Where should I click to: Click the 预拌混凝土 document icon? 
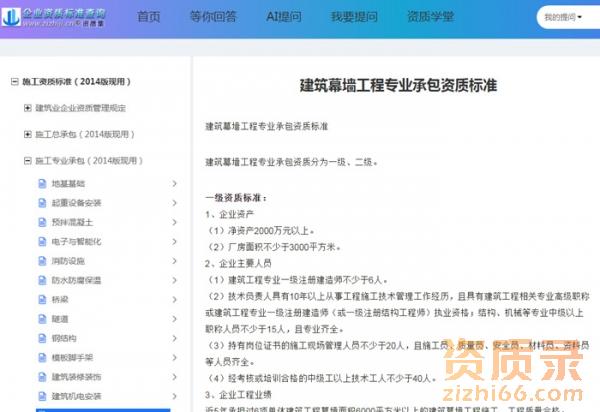[42, 222]
